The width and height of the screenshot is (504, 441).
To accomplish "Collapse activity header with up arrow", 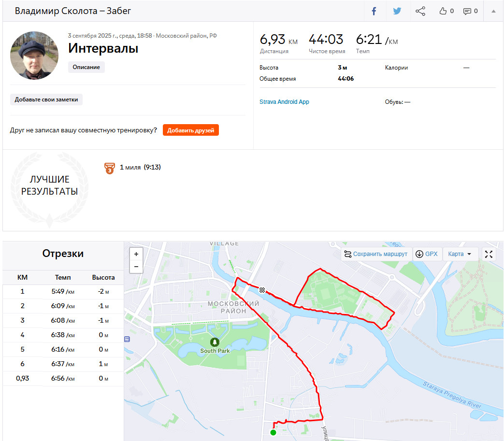I will coord(493,11).
